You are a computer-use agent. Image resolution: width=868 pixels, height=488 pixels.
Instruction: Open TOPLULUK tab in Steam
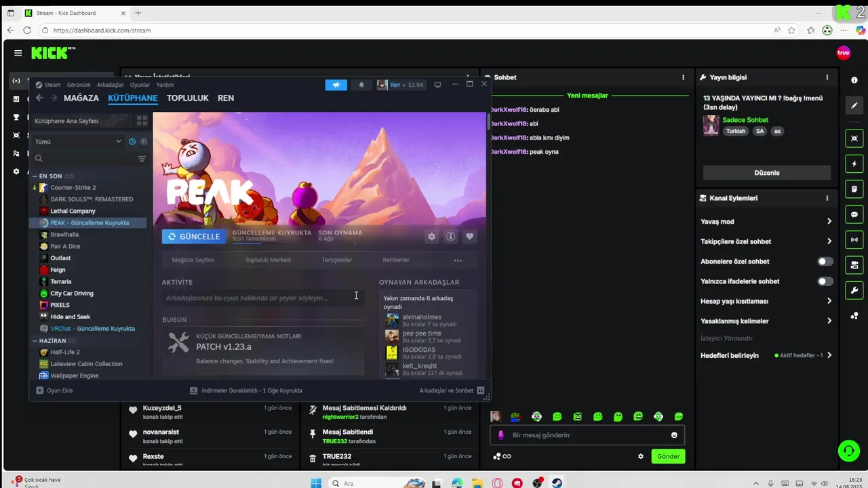tap(188, 98)
